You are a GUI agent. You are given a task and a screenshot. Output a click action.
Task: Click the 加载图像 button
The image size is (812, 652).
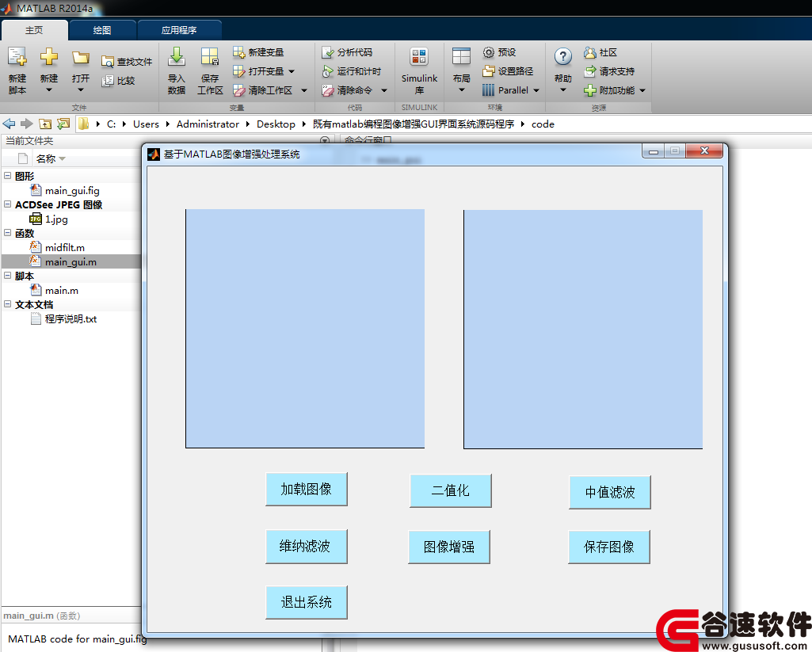click(x=306, y=489)
